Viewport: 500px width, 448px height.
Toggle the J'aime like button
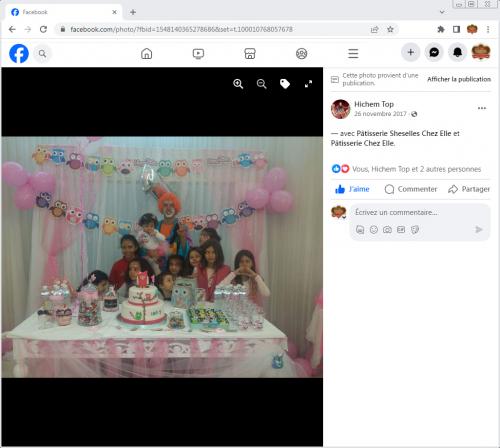point(352,189)
